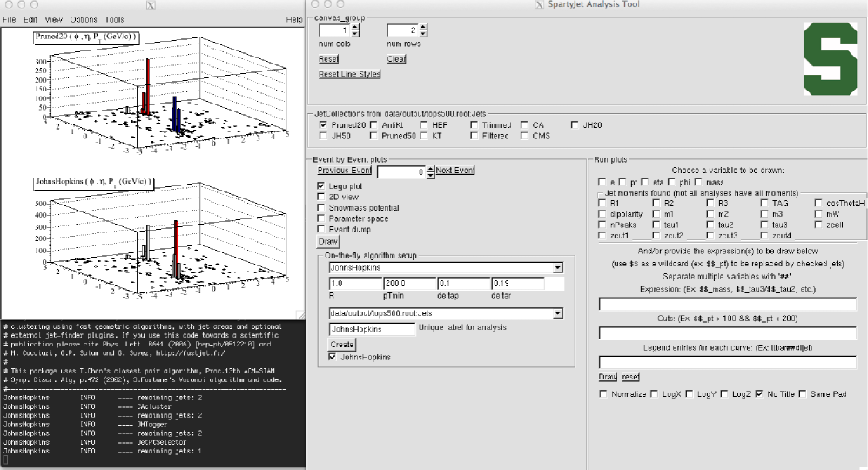Open the File menu
The height and width of the screenshot is (470, 868).
[x=9, y=19]
